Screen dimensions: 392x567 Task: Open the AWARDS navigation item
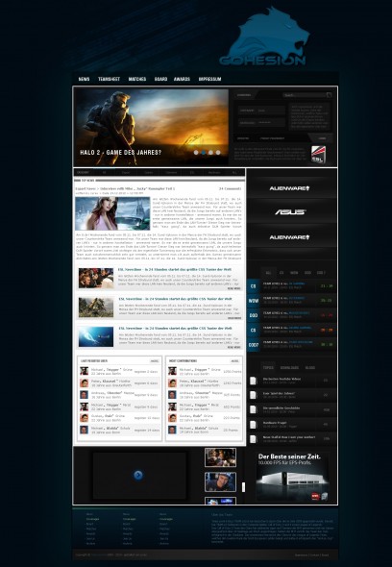[182, 79]
